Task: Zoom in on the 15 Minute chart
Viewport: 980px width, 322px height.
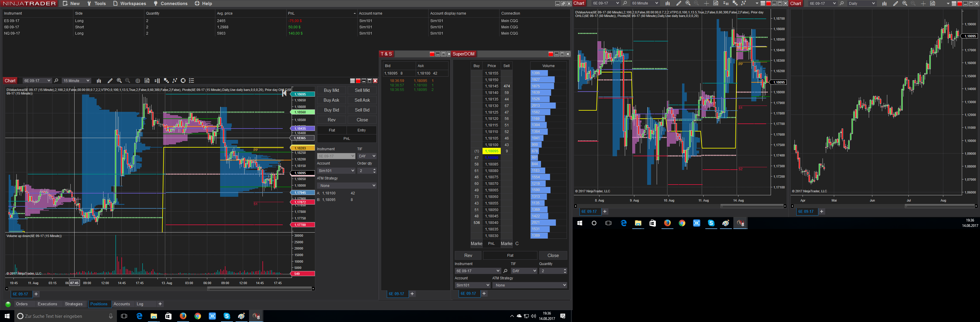Action: coord(119,80)
